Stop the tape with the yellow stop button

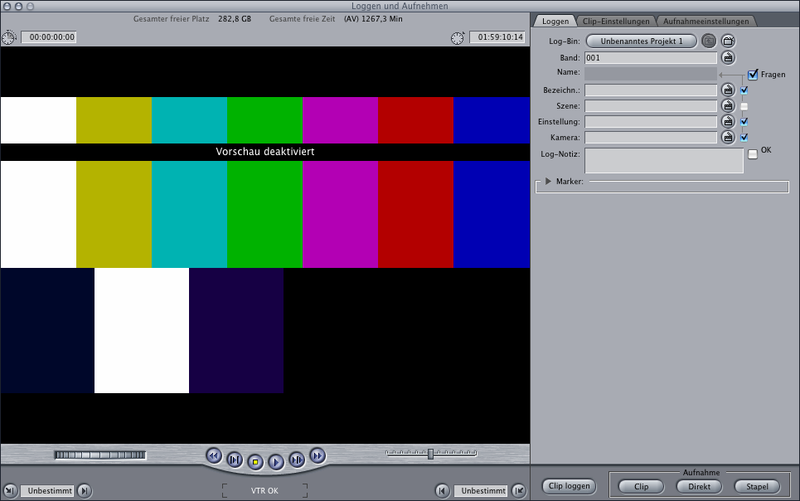[255, 462]
